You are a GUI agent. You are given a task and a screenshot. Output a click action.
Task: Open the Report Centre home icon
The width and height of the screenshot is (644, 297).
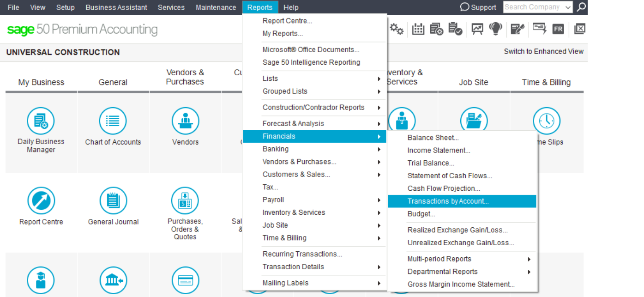[x=41, y=201]
